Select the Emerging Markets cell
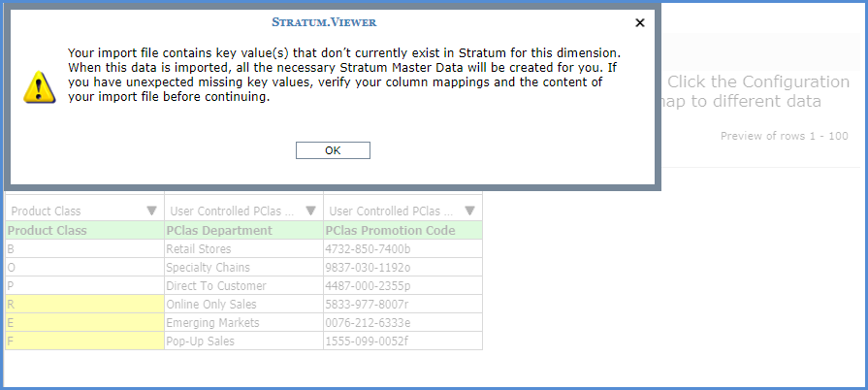 tap(243, 323)
